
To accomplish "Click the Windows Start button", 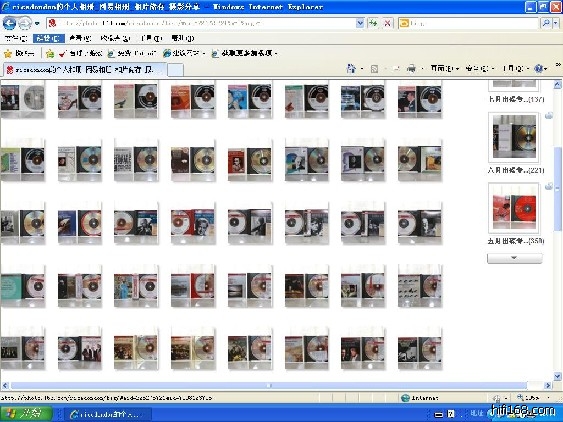I will (26, 413).
